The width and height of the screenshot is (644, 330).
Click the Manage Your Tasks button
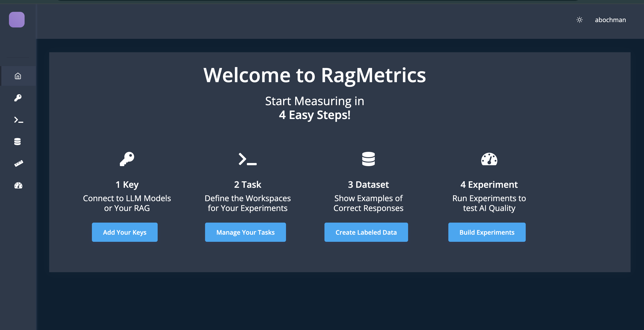246,232
